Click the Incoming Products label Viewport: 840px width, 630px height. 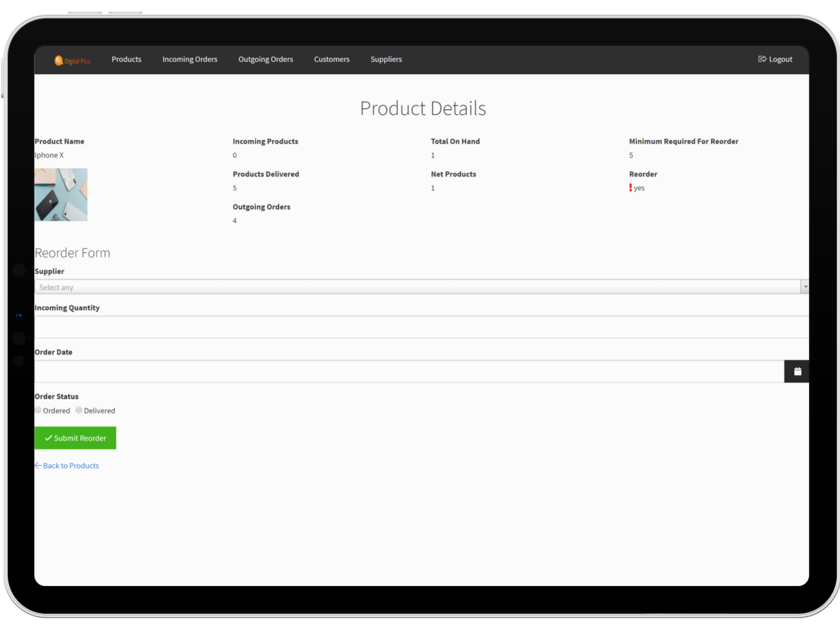265,141
